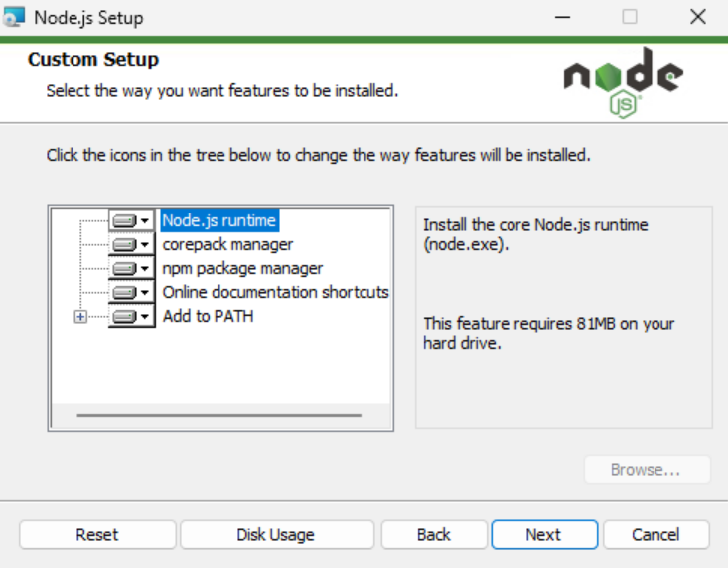Open the Disk Usage dialog

tap(276, 534)
